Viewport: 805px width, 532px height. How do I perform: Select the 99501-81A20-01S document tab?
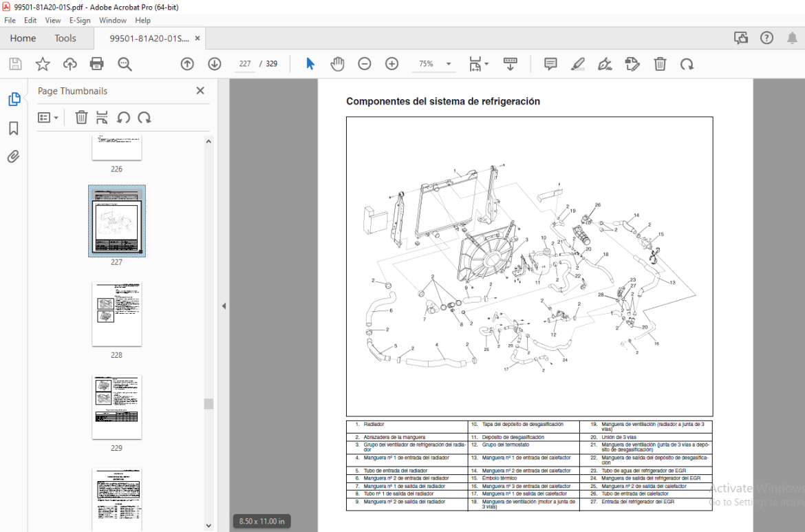[149, 38]
